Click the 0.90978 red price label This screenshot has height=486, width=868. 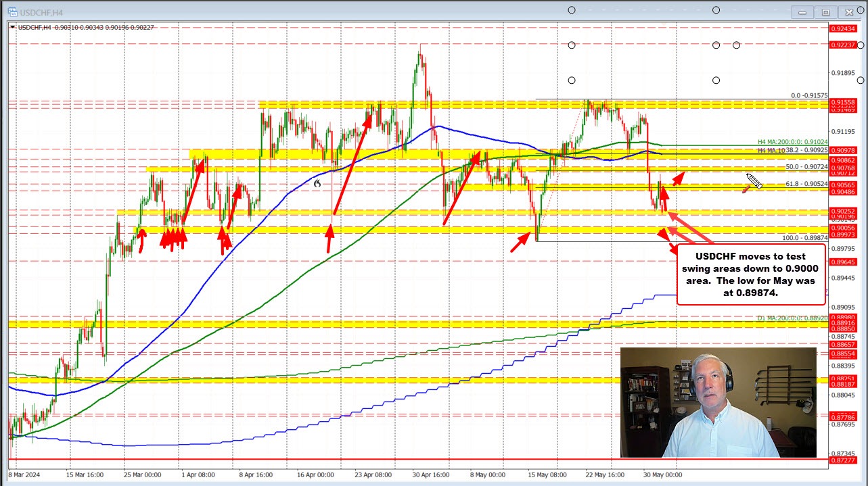(x=843, y=150)
